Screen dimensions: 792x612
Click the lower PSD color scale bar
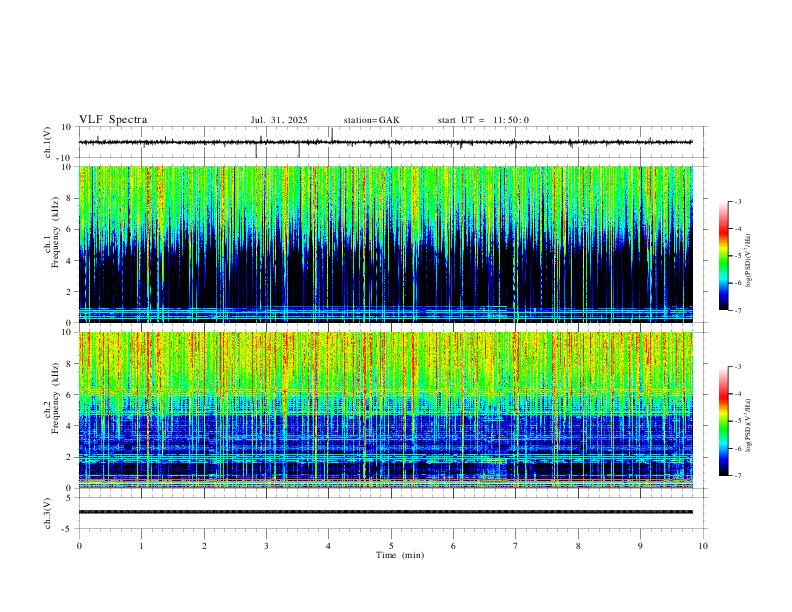723,421
